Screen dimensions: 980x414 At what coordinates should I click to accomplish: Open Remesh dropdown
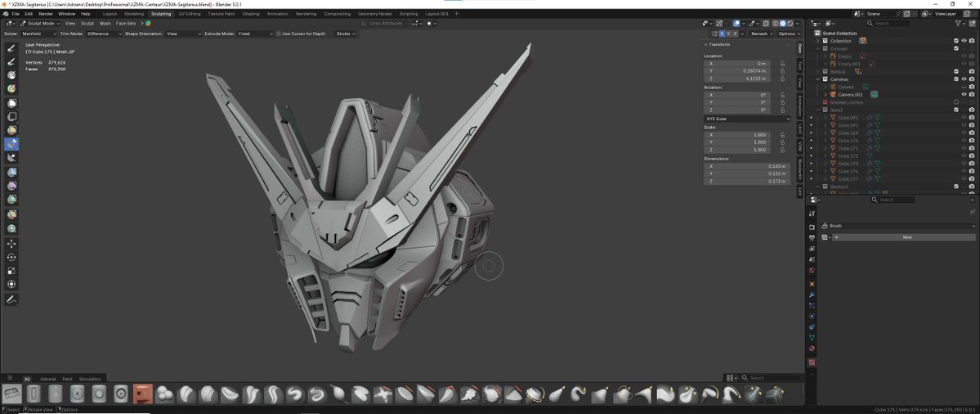(761, 34)
